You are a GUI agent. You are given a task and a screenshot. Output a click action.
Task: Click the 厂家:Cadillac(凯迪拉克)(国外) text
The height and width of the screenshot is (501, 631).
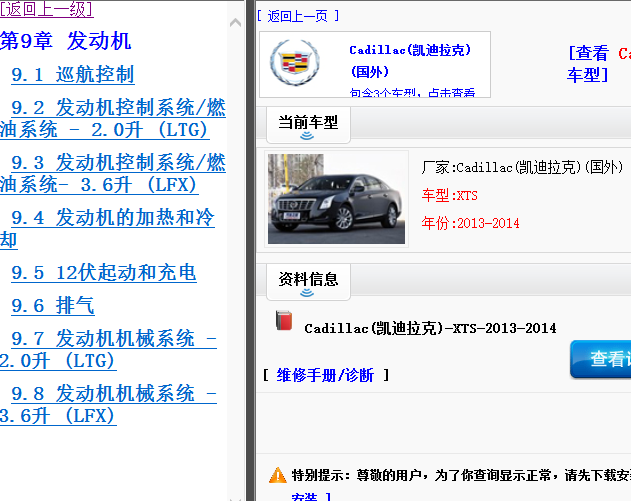522,167
